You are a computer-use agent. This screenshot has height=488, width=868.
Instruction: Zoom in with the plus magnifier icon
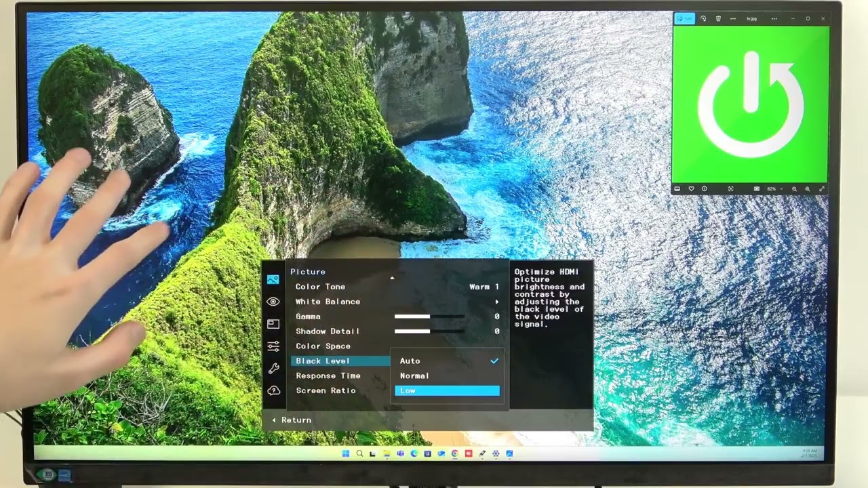(808, 189)
